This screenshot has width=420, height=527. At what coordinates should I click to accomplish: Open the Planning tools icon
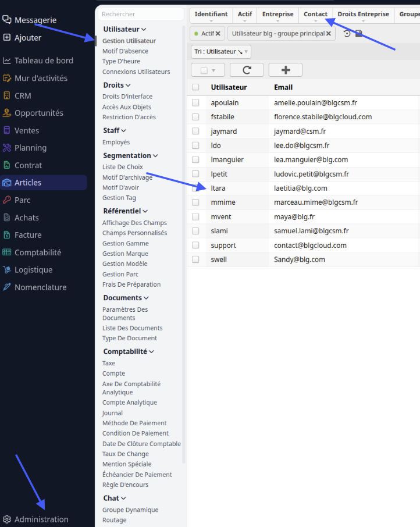click(7, 148)
